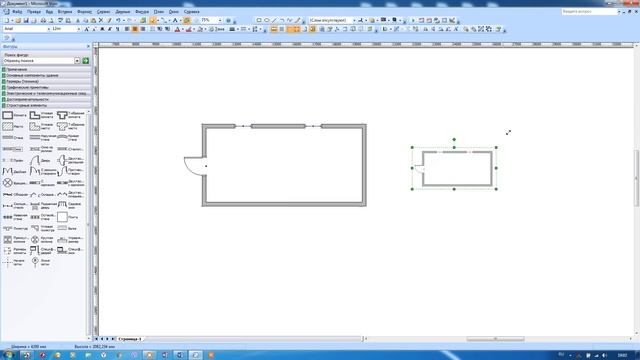This screenshot has width=640, height=360.
Task: Toggle Bold text formatting
Action: point(102,29)
